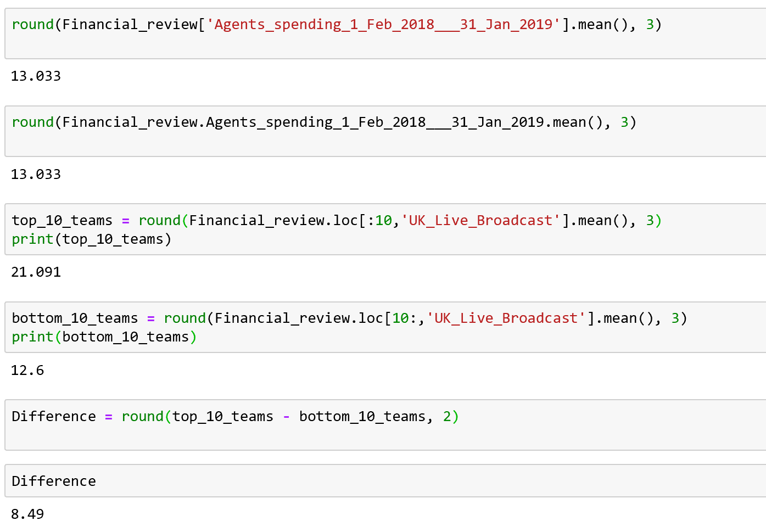This screenshot has height=532, width=766.
Task: Click print(bottom_10_teams) line
Action: tap(104, 337)
